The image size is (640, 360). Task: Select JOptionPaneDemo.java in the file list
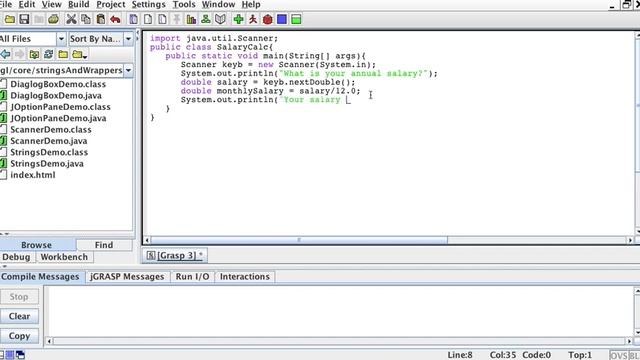(58, 118)
